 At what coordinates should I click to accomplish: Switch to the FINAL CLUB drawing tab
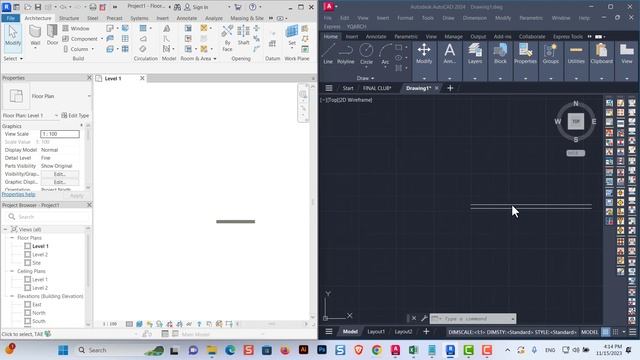pos(377,88)
